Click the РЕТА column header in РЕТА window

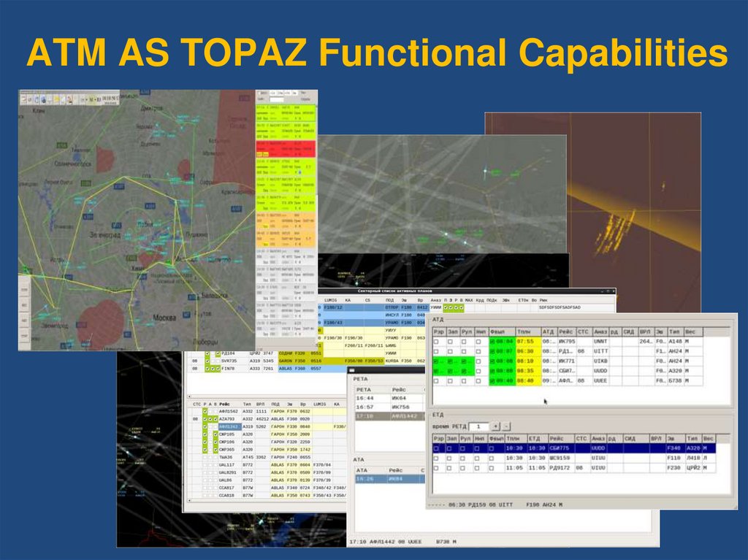pos(373,390)
